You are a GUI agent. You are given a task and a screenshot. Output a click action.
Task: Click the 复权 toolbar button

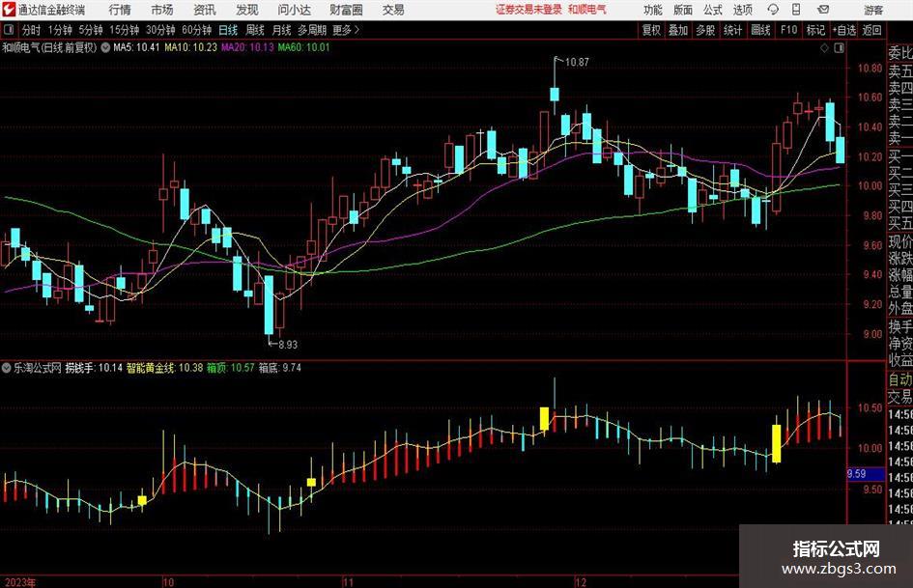651,30
